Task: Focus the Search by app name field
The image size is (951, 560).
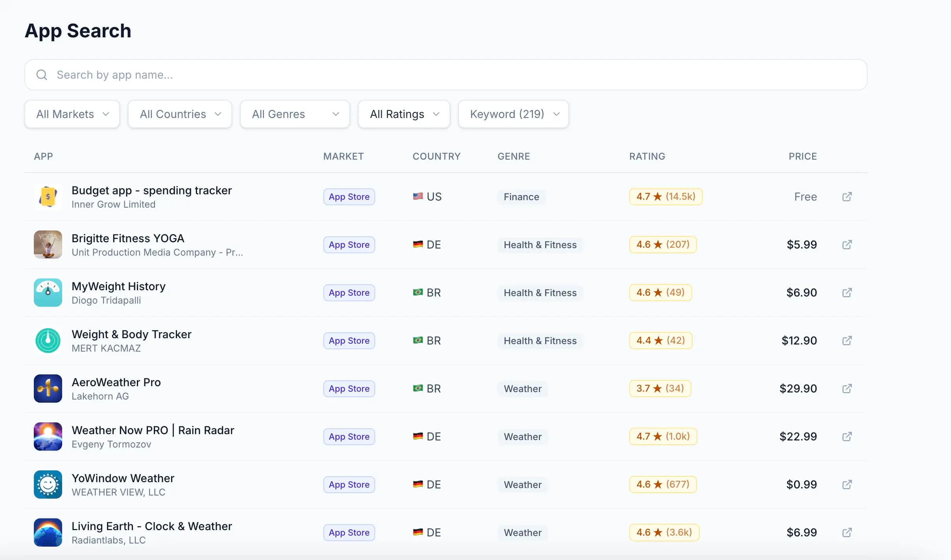Action: [446, 75]
